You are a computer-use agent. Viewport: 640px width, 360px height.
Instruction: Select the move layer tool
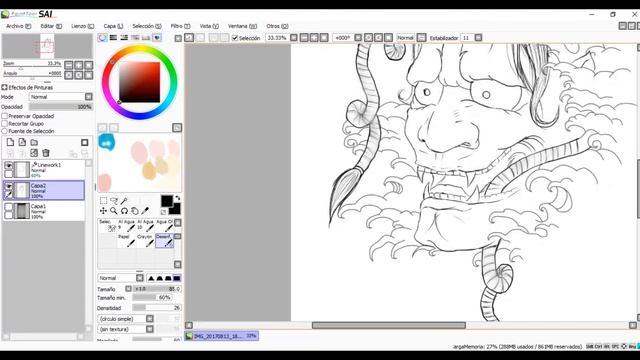coord(103,211)
